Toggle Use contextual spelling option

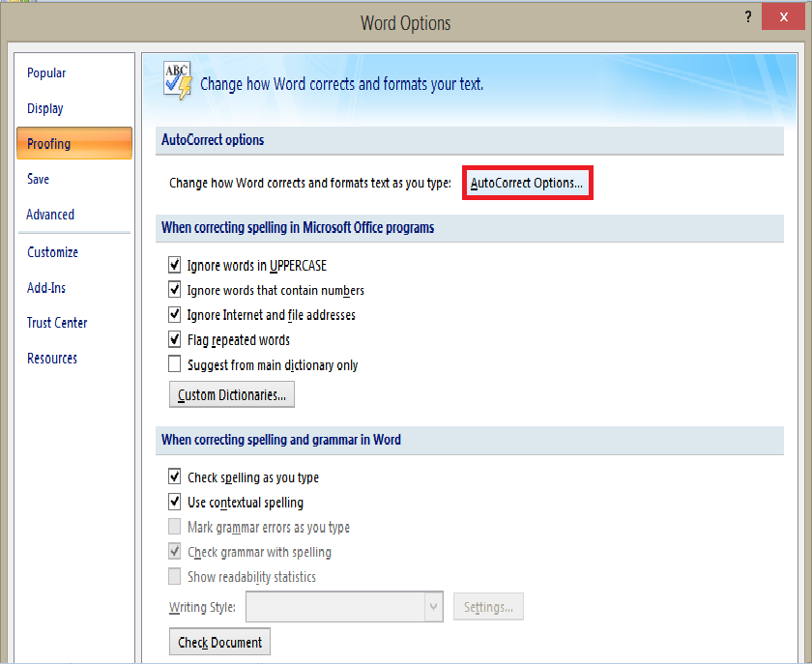(175, 503)
